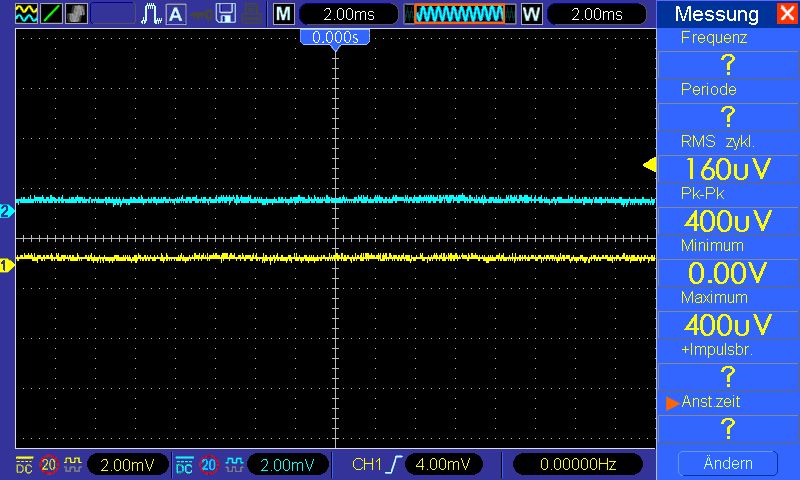Click the 0.00000Hz frequency counter readout
This screenshot has width=800, height=480.
pos(578,464)
